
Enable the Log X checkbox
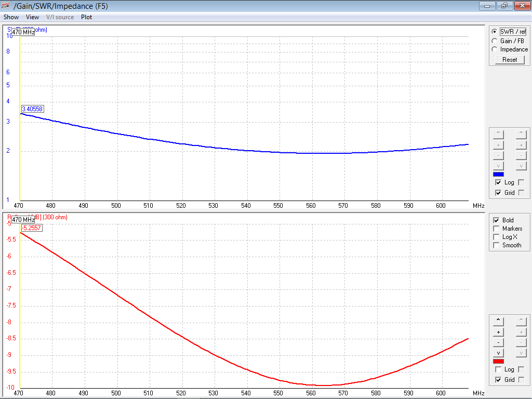tap(496, 237)
